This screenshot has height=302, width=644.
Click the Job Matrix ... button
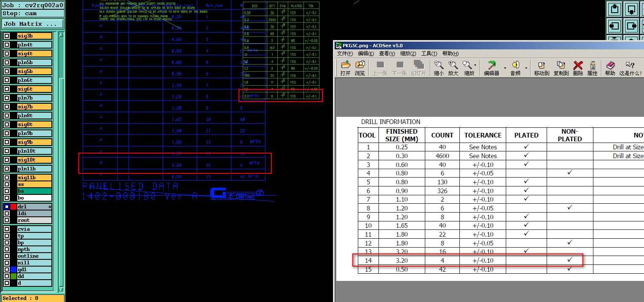[33, 24]
